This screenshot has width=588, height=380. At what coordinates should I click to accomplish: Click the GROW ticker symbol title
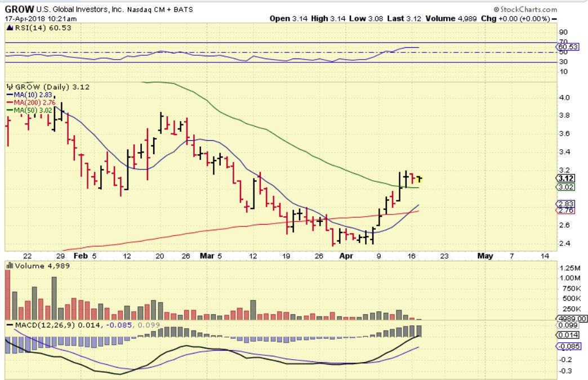coord(19,9)
